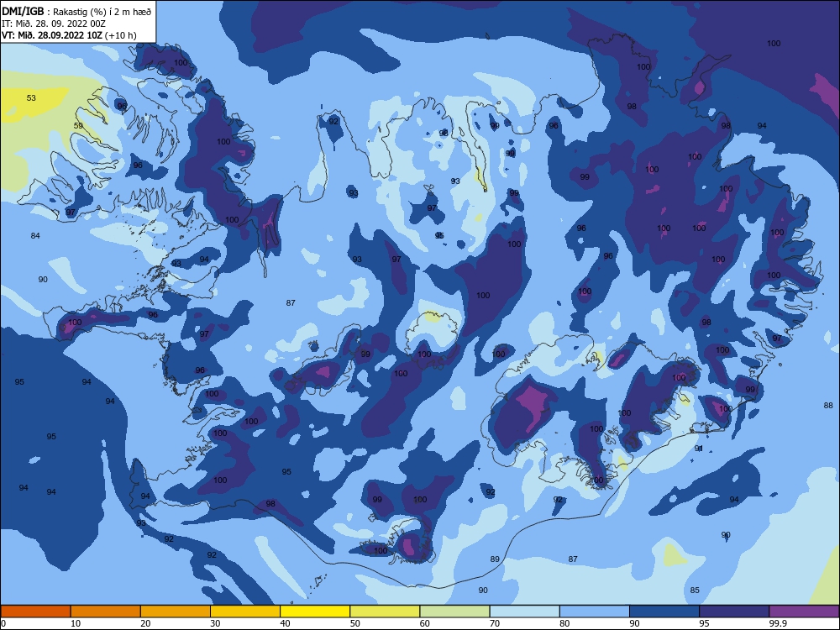Click the legend scale label '30'
The width and height of the screenshot is (840, 630).
(215, 623)
